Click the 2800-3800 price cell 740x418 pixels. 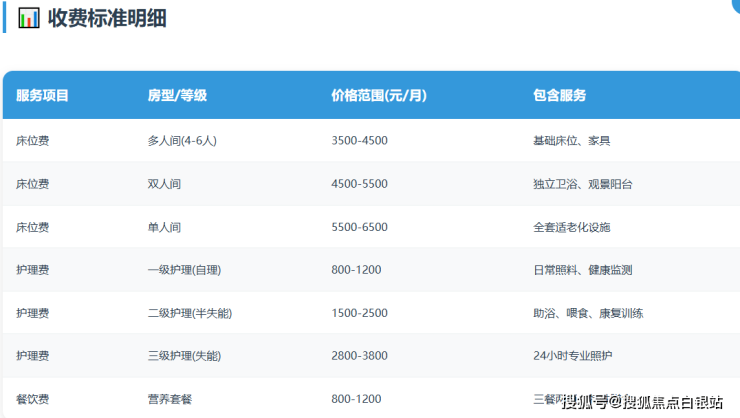[x=359, y=356]
